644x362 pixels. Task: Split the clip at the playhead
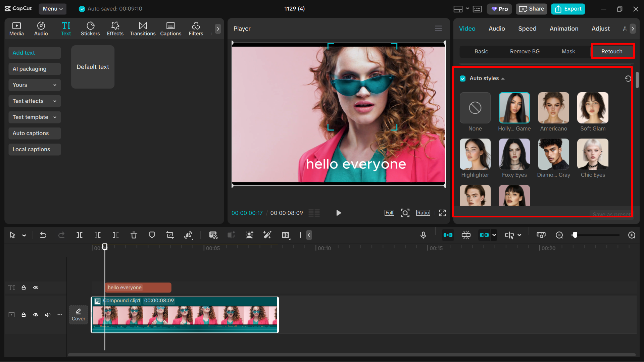[80, 235]
